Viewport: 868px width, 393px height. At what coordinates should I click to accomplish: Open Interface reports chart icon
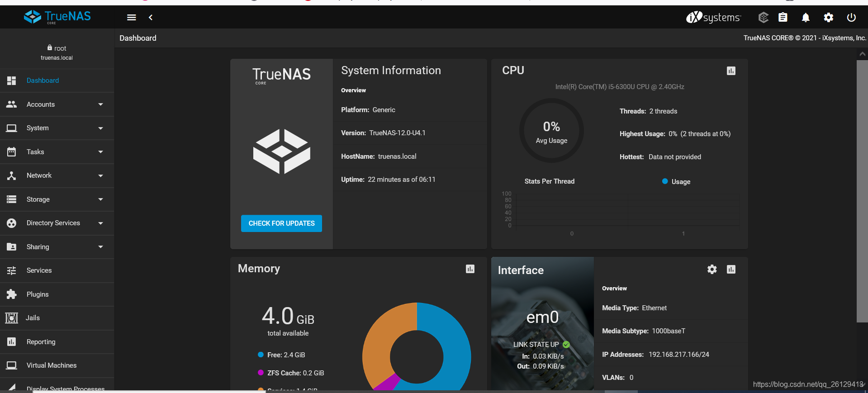(x=731, y=270)
